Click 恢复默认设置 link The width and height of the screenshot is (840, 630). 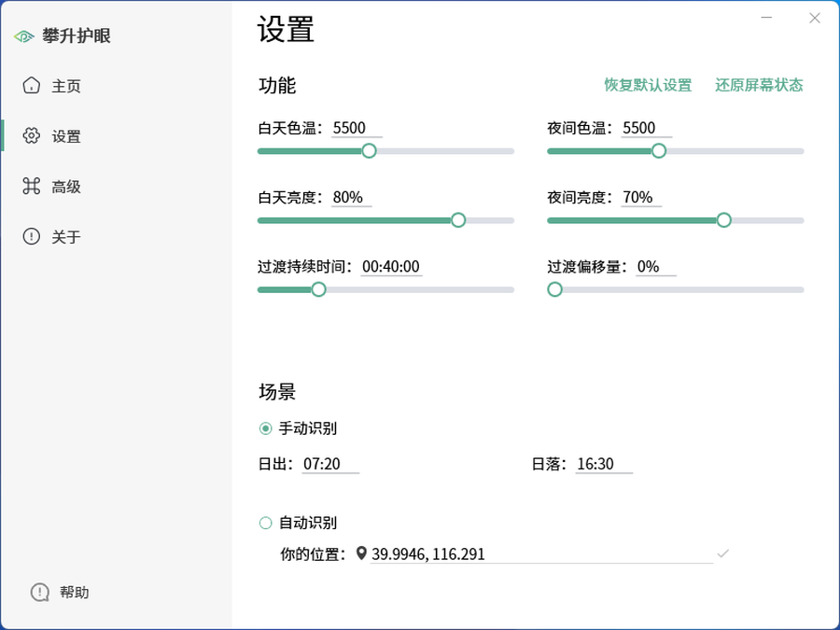tap(648, 85)
